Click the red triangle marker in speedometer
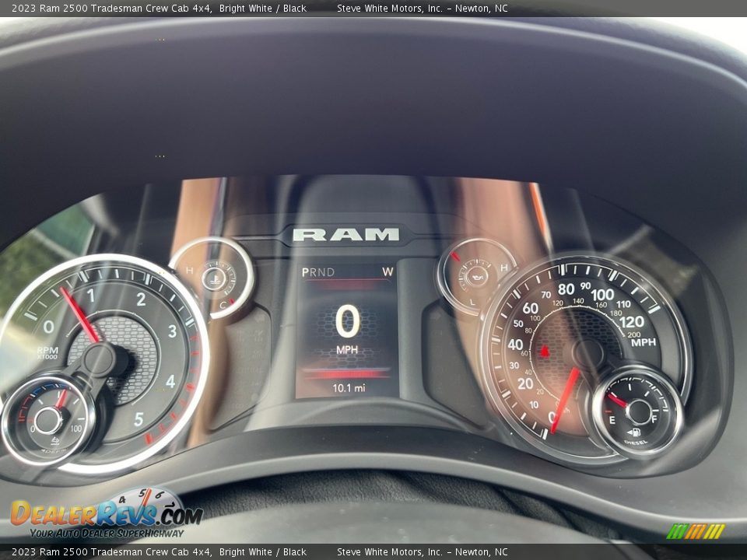Viewport: 747px width, 560px height. pyautogui.click(x=545, y=352)
